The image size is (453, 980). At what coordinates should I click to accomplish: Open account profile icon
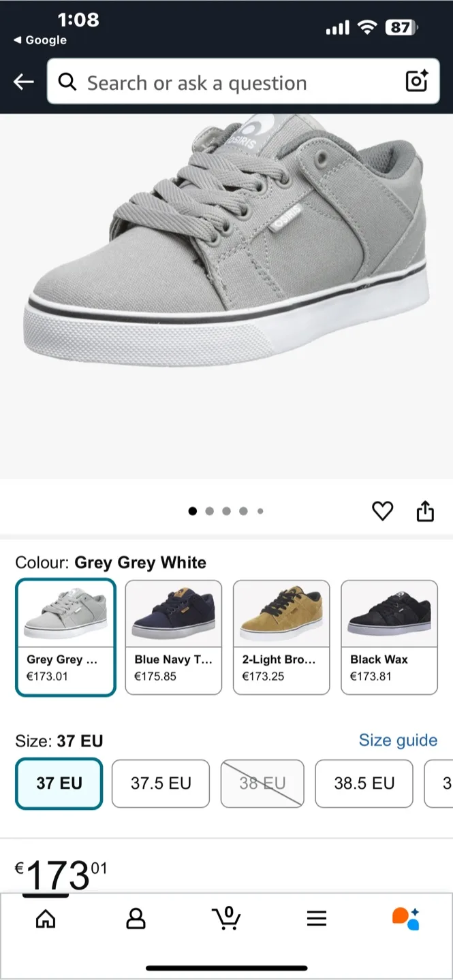pyautogui.click(x=136, y=919)
